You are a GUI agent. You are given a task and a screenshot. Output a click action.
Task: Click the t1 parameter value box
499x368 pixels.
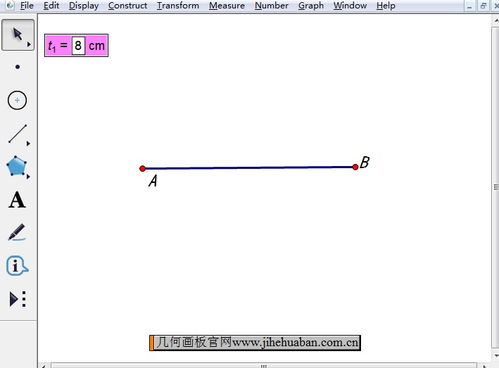pyautogui.click(x=78, y=45)
